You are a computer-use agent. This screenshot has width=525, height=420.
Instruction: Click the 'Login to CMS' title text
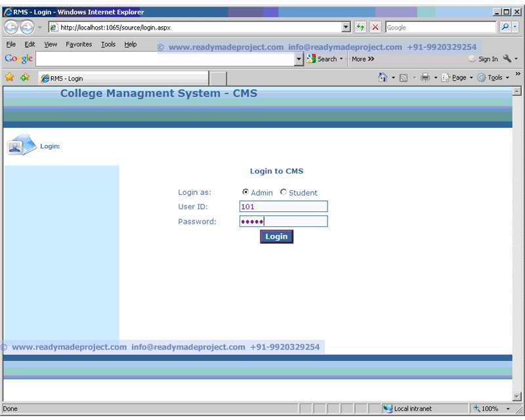click(276, 171)
